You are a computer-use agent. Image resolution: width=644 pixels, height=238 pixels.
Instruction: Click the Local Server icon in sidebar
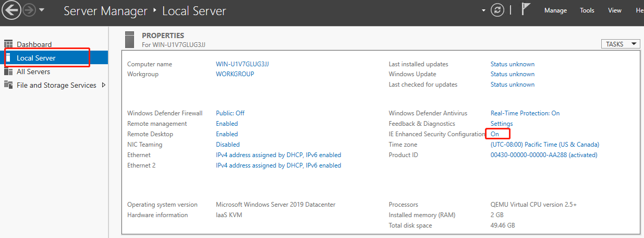click(x=8, y=58)
